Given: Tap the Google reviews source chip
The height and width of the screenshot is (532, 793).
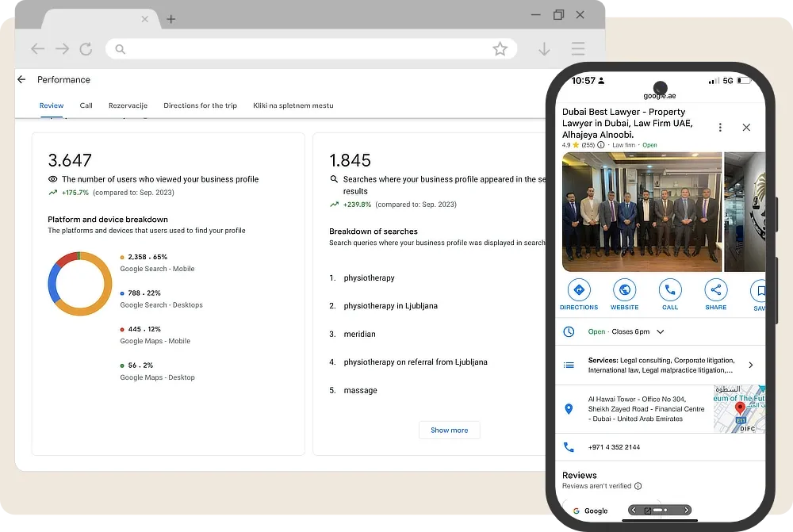Looking at the screenshot, I should (x=591, y=511).
